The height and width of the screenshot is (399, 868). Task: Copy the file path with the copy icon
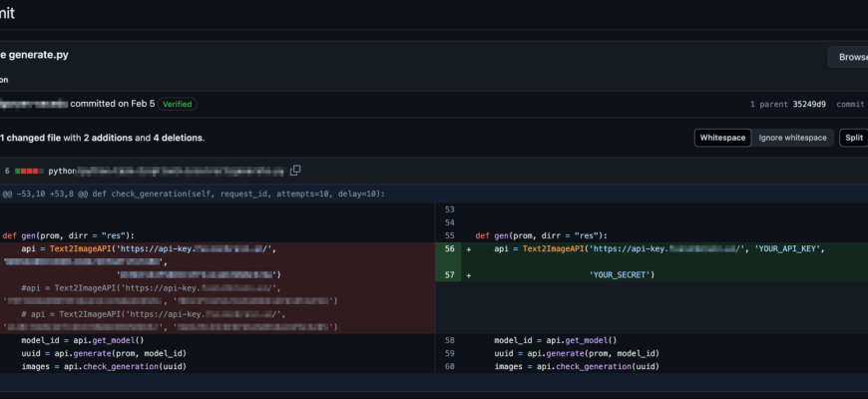tap(295, 171)
